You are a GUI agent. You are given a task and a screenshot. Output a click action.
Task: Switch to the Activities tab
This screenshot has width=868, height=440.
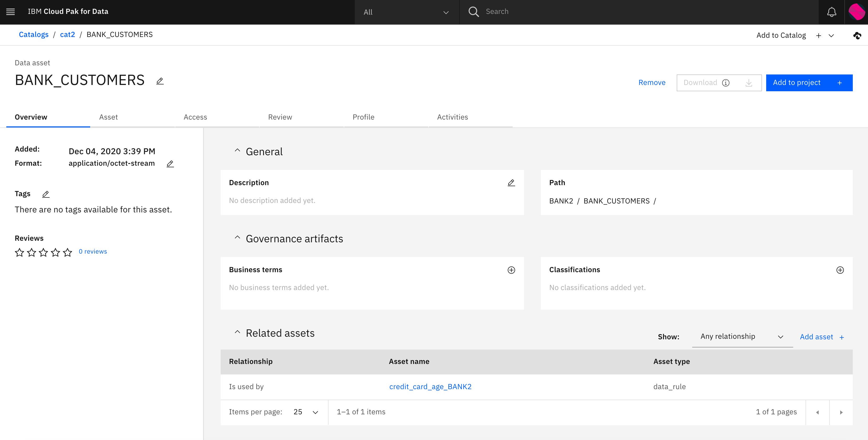tap(452, 117)
